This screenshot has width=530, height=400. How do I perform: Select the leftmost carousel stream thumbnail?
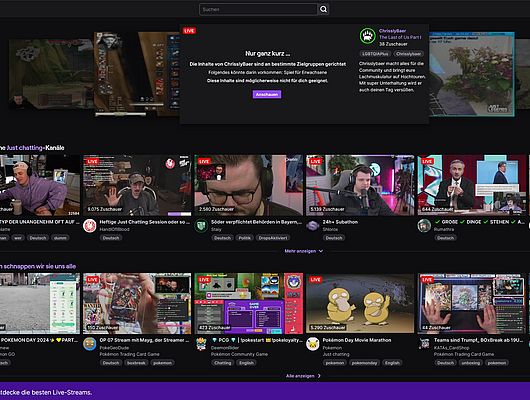(x=51, y=74)
